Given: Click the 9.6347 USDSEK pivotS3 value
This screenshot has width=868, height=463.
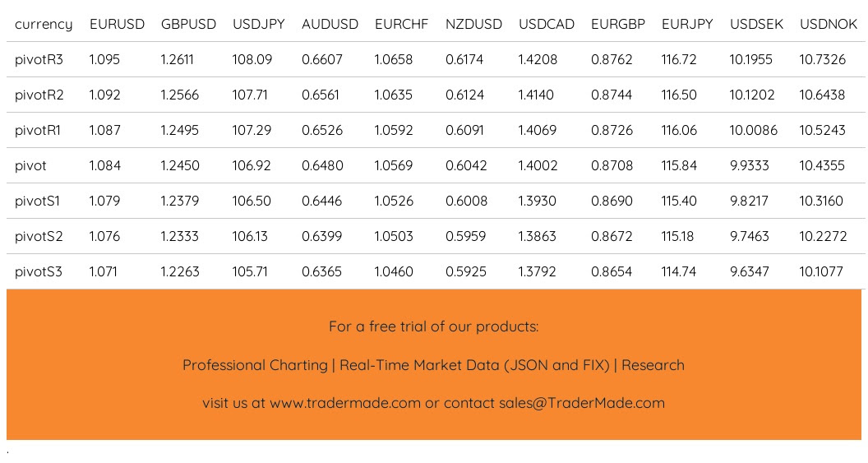Looking at the screenshot, I should [749, 271].
